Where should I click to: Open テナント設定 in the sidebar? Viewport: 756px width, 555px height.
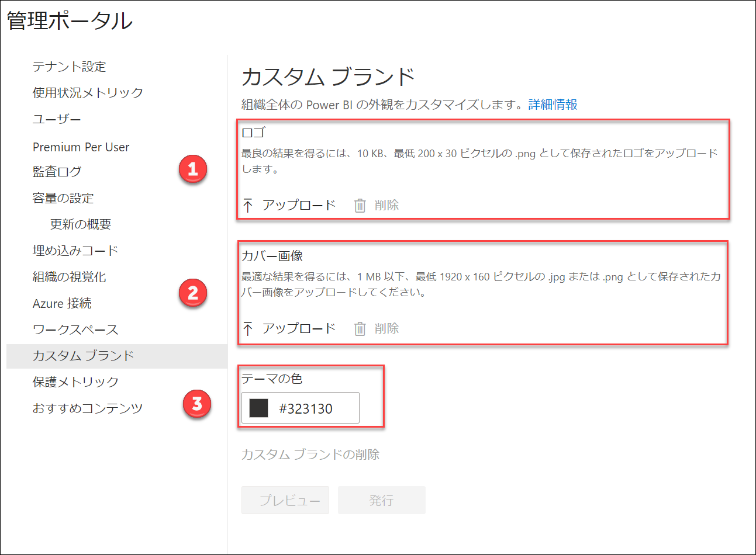pos(69,67)
